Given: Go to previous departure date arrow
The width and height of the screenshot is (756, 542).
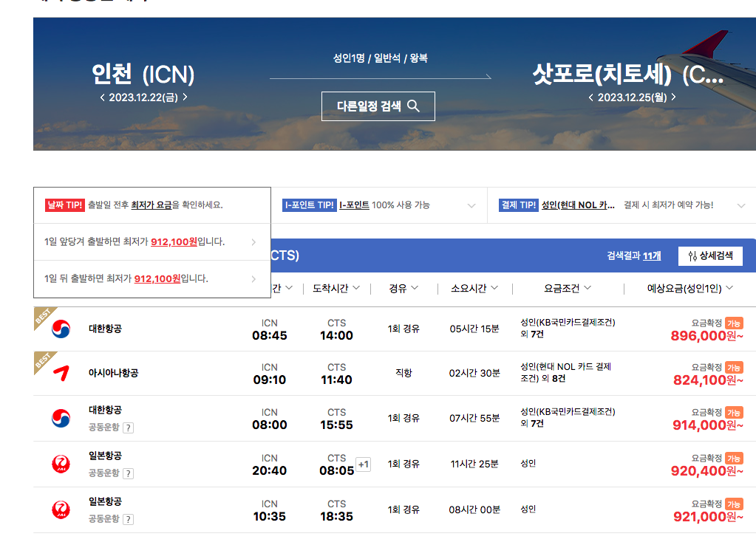Looking at the screenshot, I should coord(102,97).
